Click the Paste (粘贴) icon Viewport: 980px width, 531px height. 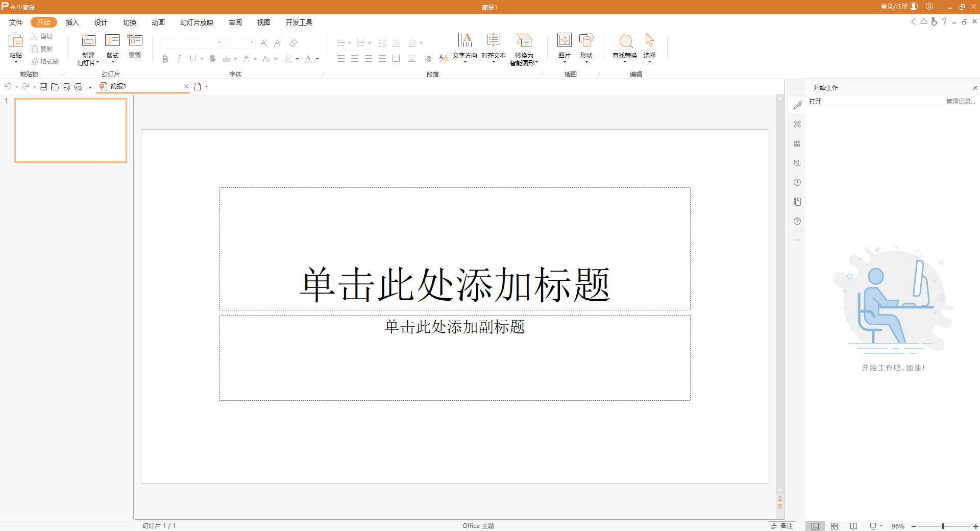(x=15, y=41)
